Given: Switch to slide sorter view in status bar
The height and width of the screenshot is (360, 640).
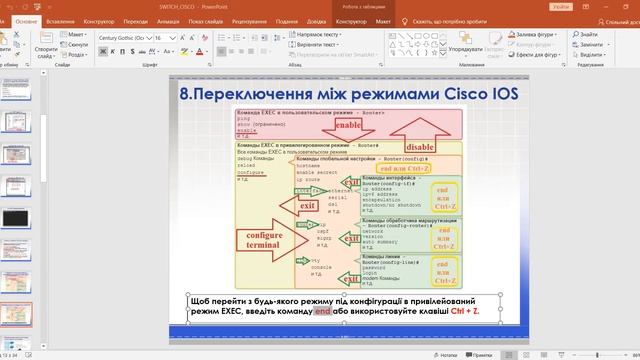Looking at the screenshot, I should point(526,355).
